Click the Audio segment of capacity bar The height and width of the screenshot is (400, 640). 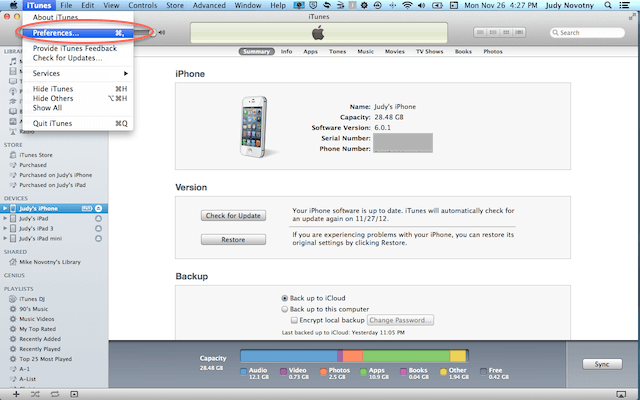(x=289, y=356)
